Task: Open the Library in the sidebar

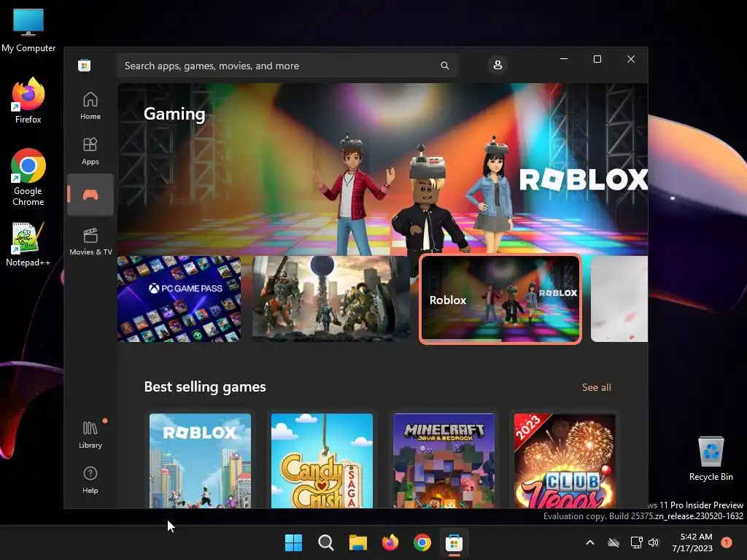Action: click(x=90, y=435)
